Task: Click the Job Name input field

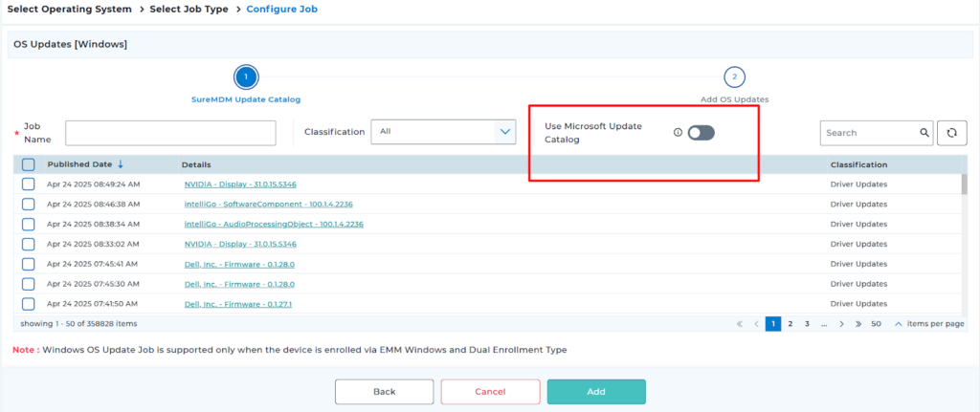Action: point(170,133)
